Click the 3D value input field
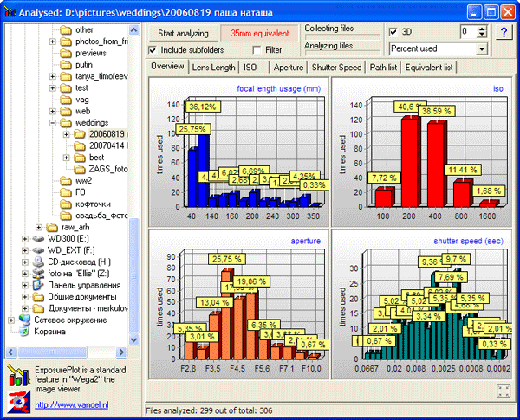 (469, 32)
